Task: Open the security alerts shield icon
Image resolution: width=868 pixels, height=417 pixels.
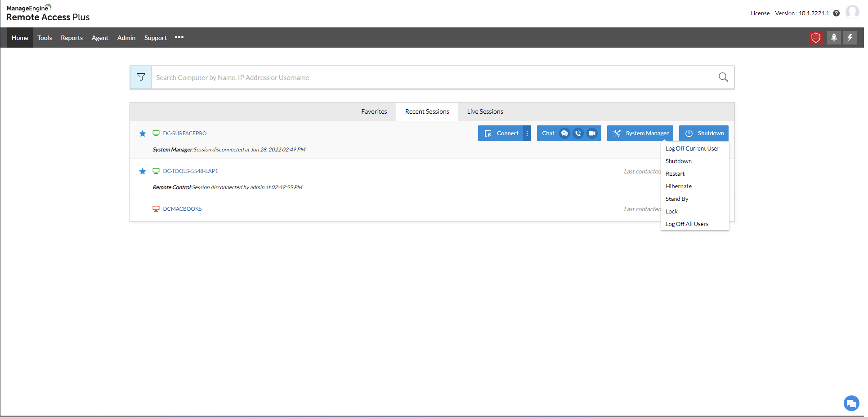Action: click(x=816, y=38)
